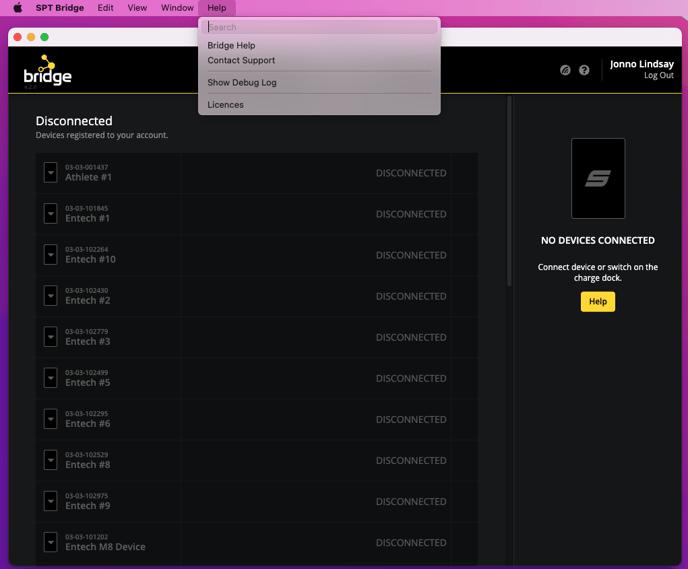Click the Jonno Lindsay username
Screen dimensions: 688x569
(x=641, y=64)
